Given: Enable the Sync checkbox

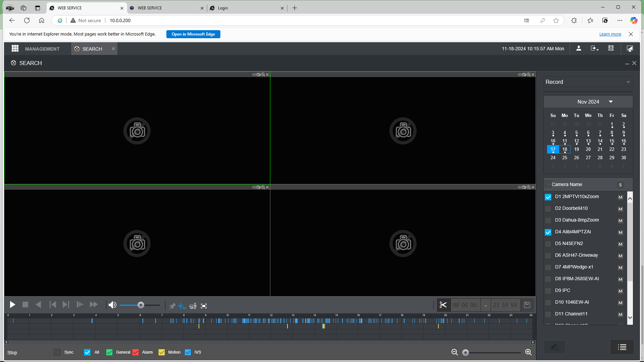Looking at the screenshot, I should [x=57, y=352].
